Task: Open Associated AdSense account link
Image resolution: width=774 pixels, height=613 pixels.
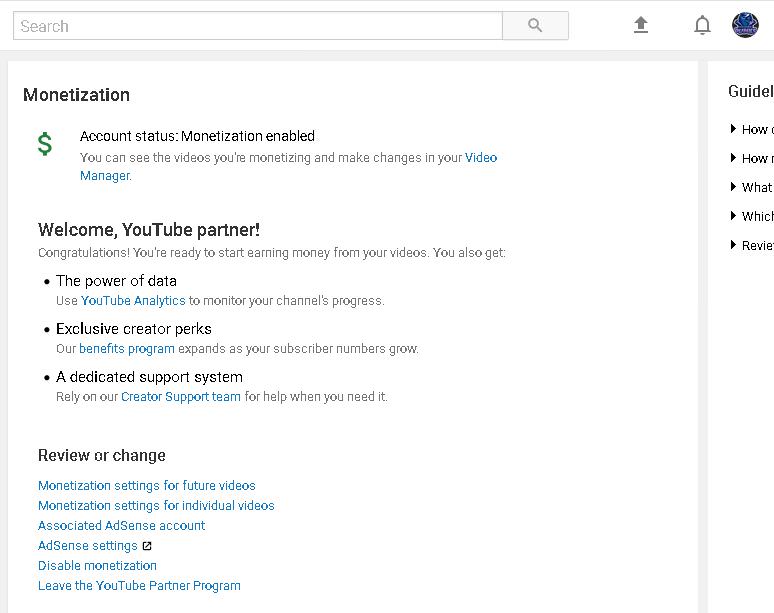Action: point(121,526)
